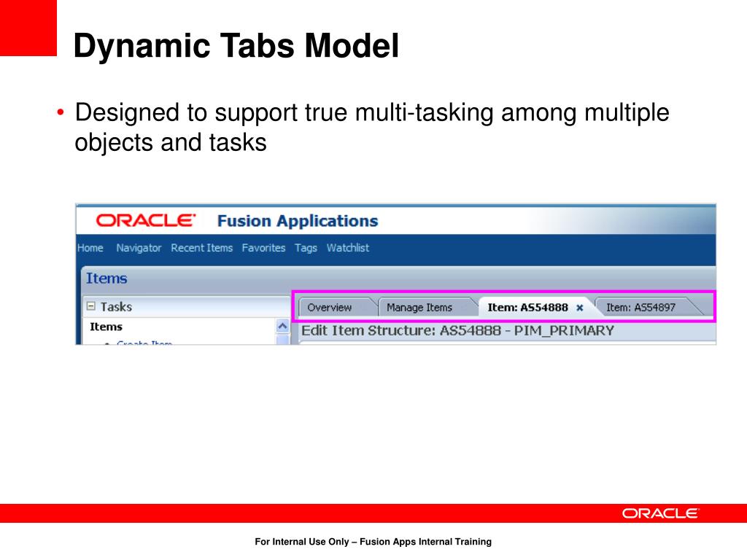The image size is (747, 560).
Task: Click the Oracle logo in red footer
Action: pyautogui.click(x=660, y=513)
